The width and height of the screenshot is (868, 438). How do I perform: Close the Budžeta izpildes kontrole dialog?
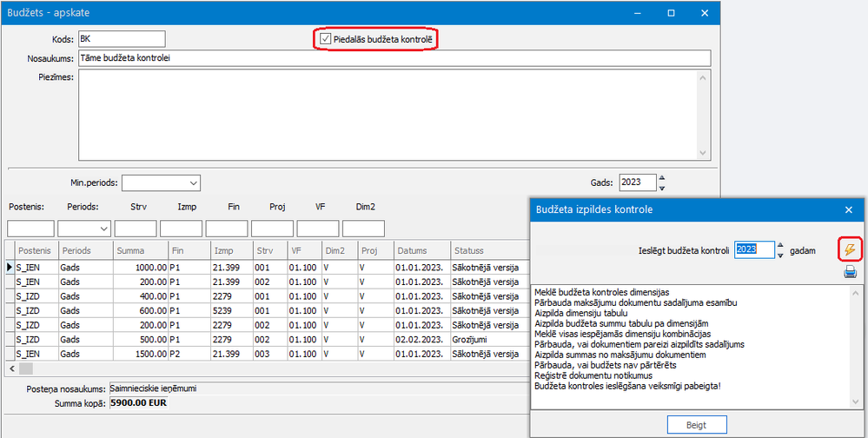pos(848,209)
